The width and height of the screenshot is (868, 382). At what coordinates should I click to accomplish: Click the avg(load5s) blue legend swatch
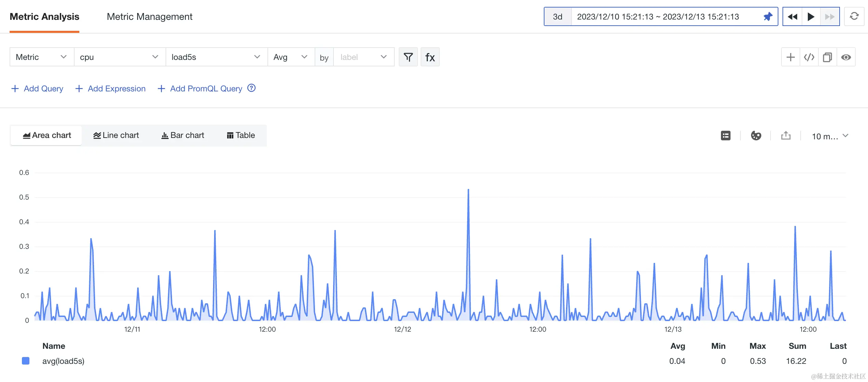click(26, 361)
